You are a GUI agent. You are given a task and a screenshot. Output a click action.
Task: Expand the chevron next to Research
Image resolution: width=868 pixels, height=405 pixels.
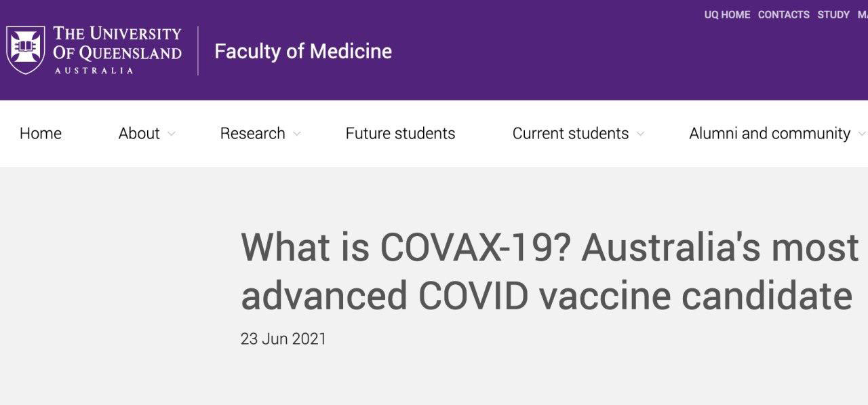296,134
